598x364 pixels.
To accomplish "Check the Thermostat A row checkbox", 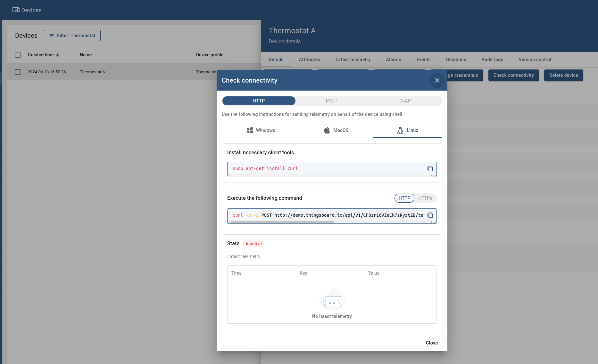I will pos(18,72).
